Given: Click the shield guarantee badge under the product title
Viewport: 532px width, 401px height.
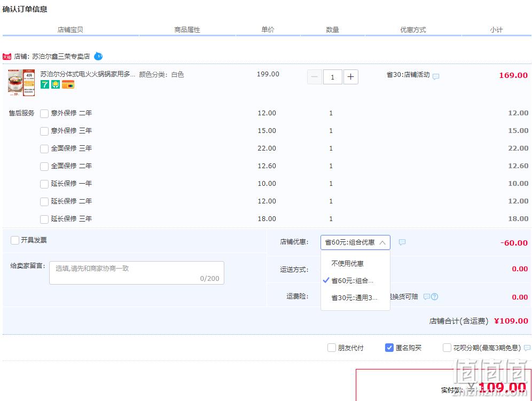Looking at the screenshot, I should pyautogui.click(x=56, y=84).
